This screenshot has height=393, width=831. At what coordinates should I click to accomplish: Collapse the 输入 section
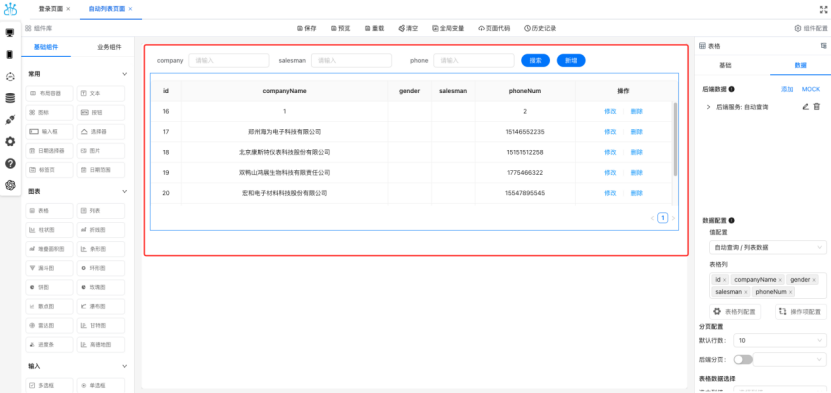pos(125,366)
